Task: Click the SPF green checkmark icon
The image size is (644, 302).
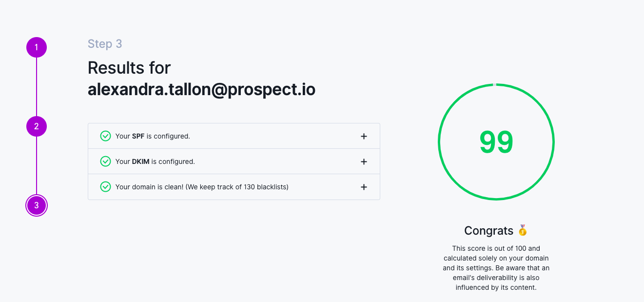Action: (x=105, y=136)
